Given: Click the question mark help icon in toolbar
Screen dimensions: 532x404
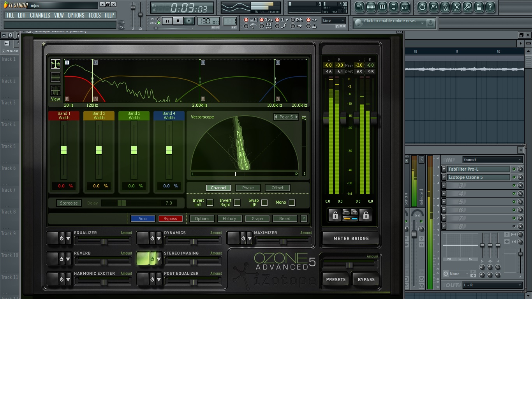Looking at the screenshot, I should click(x=490, y=7).
